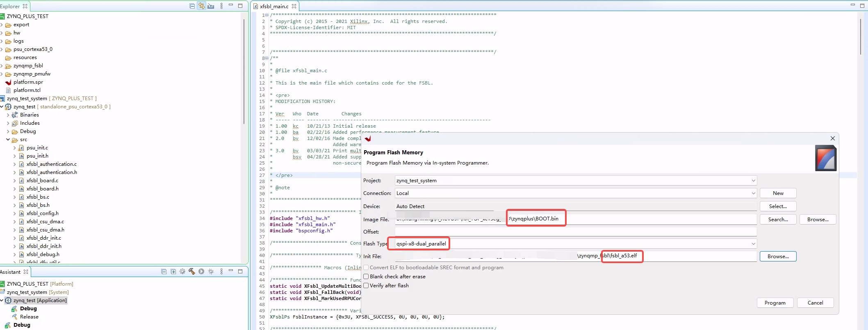Expand the Includes node
The image size is (868, 330).
coord(8,123)
